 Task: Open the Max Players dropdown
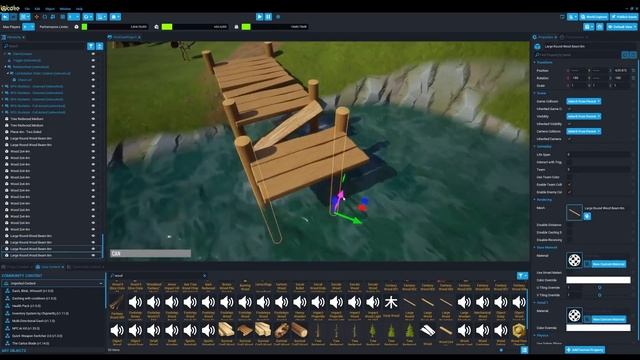tap(29, 27)
